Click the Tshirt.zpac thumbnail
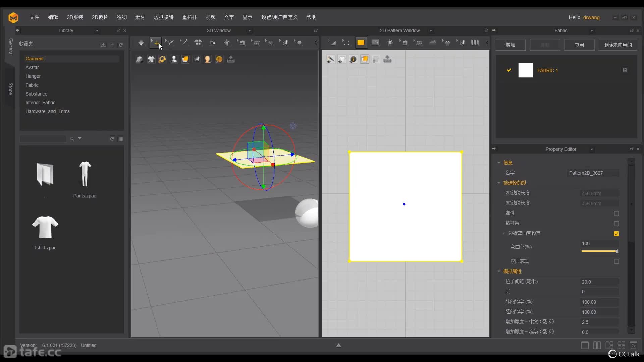The image size is (644, 362). [45, 227]
